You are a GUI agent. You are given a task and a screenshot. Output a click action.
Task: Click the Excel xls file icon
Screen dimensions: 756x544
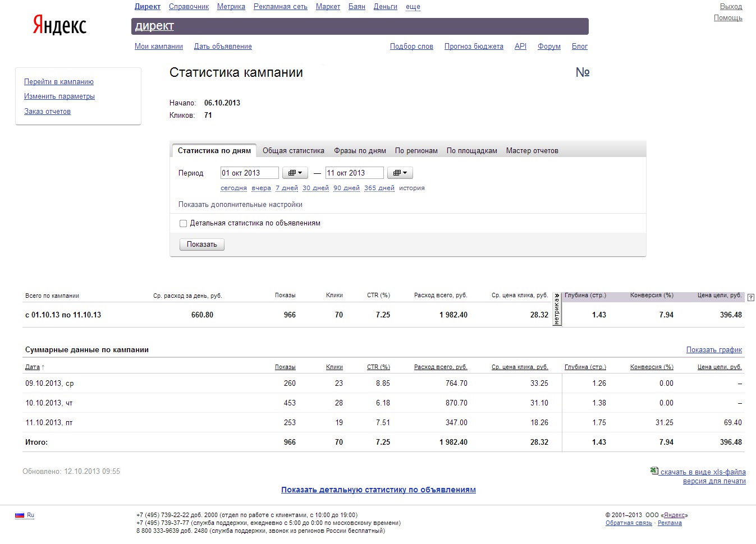(654, 471)
